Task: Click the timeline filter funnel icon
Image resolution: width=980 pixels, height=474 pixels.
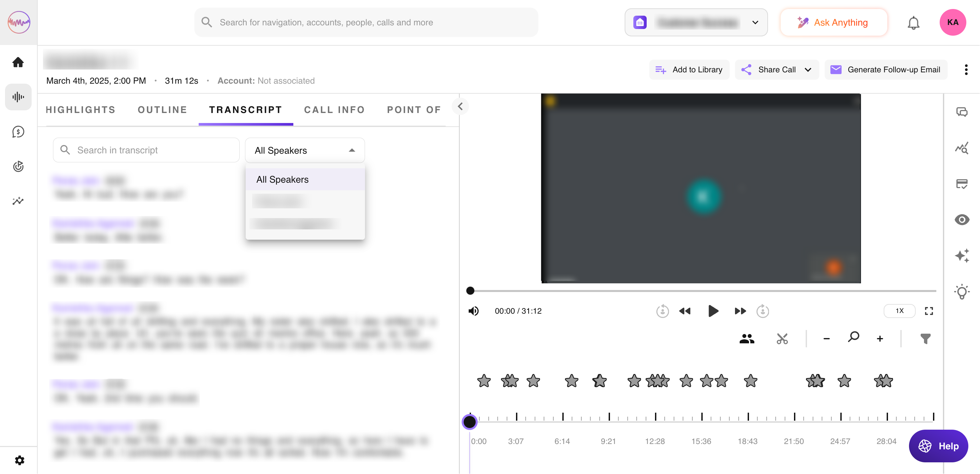Action: (925, 338)
